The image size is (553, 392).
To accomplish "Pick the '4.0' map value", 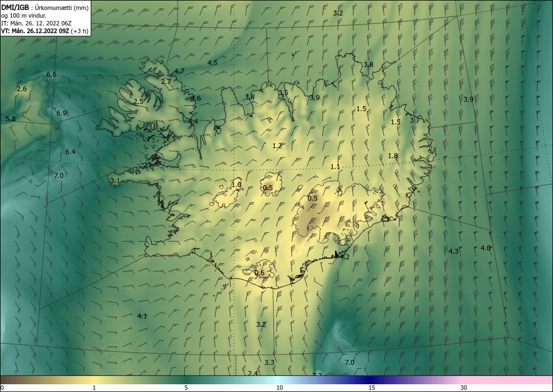I will coord(486,248).
